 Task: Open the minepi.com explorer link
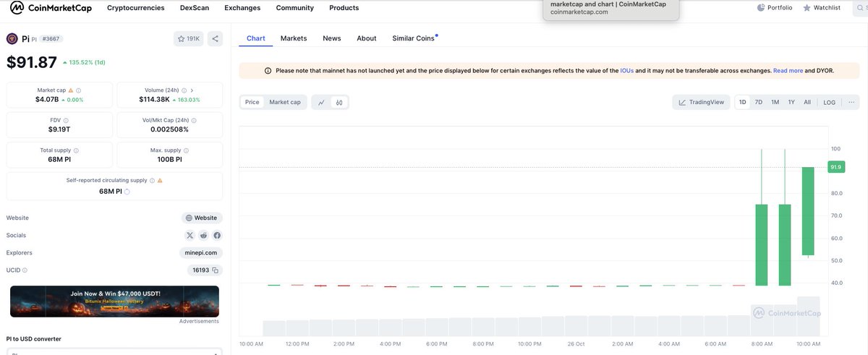[201, 253]
